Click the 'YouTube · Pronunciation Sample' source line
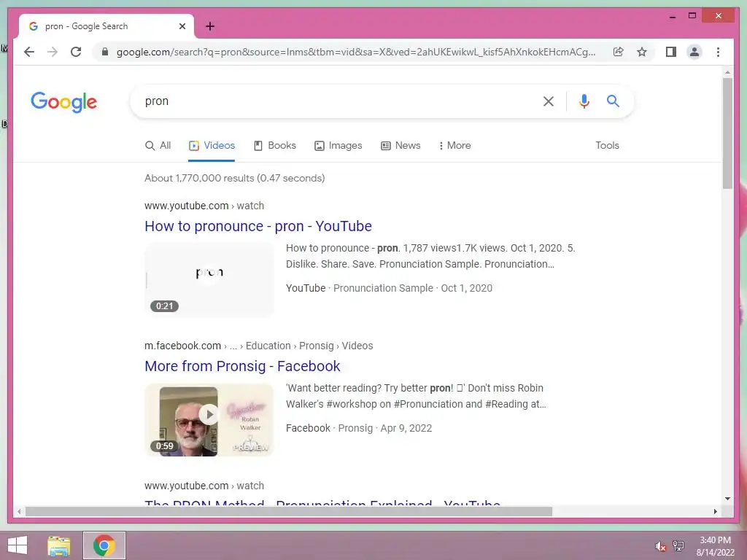747x560 pixels. [x=389, y=288]
